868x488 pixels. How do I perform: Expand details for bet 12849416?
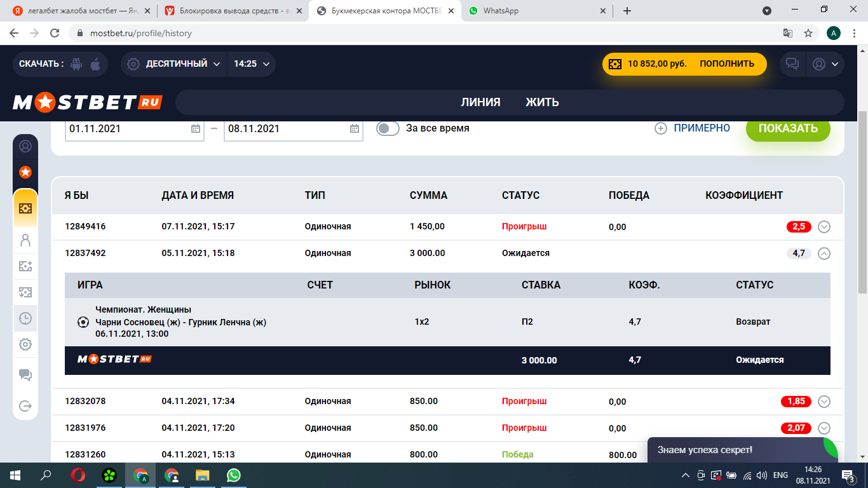(x=824, y=227)
